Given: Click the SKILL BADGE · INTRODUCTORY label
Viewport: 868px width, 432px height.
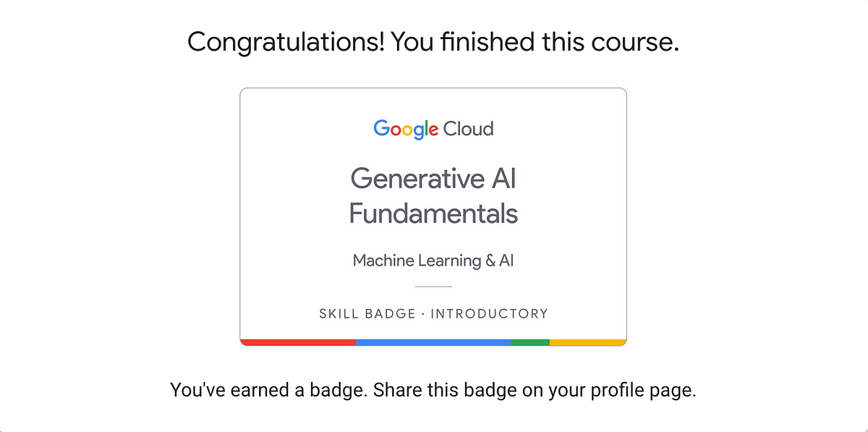Looking at the screenshot, I should pyautogui.click(x=433, y=314).
